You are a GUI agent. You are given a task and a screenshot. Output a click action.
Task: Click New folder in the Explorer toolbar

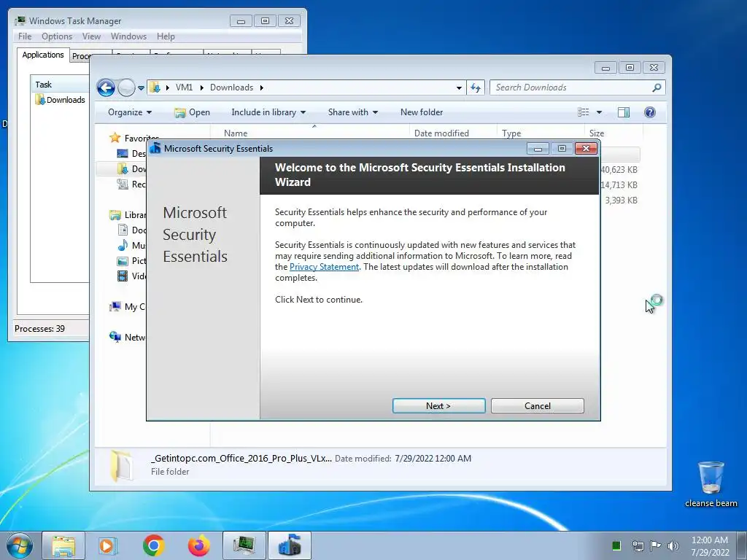(422, 112)
